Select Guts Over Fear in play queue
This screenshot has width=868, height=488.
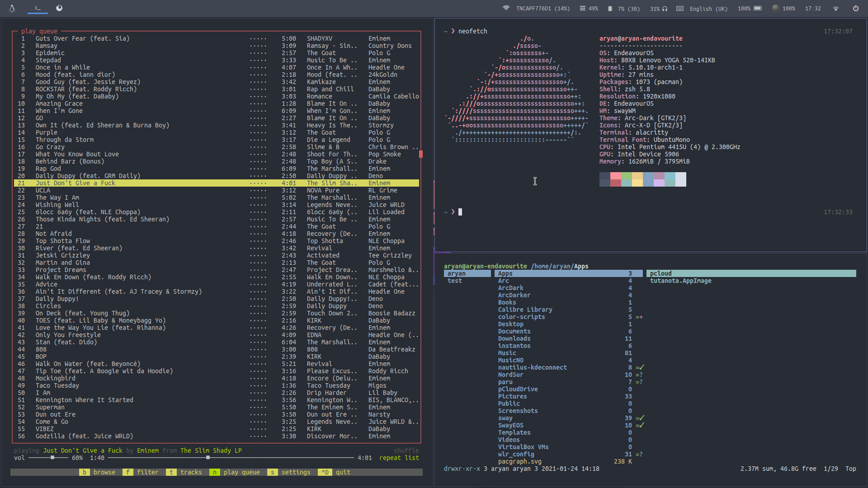click(217, 38)
